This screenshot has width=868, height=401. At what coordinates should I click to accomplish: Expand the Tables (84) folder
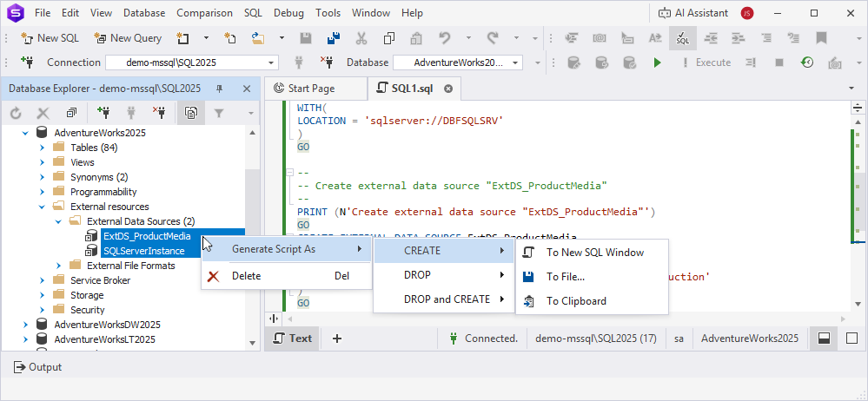point(42,148)
